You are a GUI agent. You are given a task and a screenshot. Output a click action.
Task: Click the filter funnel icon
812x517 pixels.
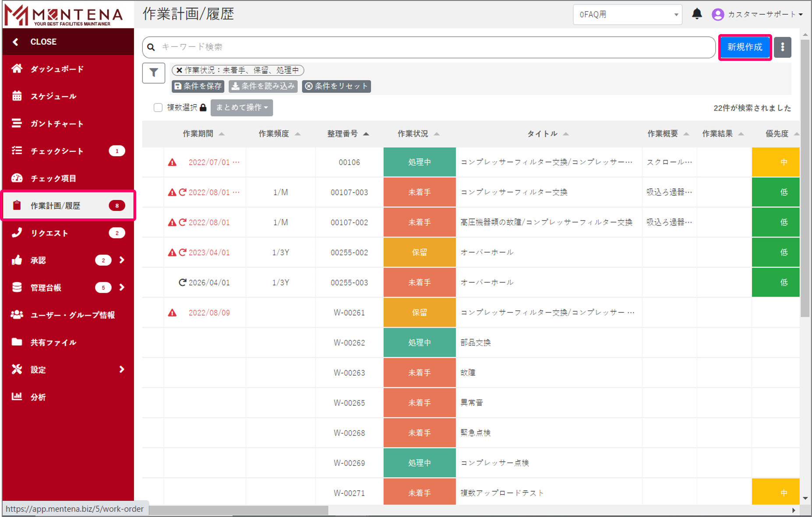153,73
